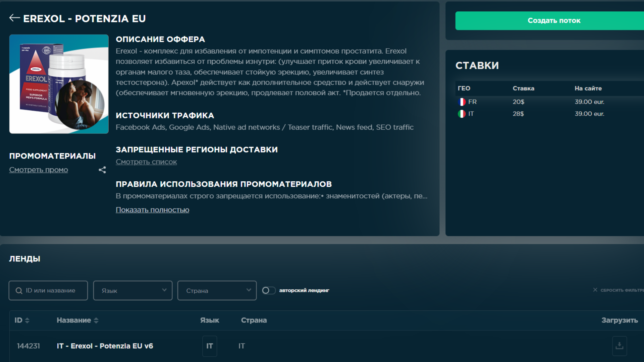Click the ЛЕНДЫ section heading
The height and width of the screenshot is (362, 644).
(25, 259)
